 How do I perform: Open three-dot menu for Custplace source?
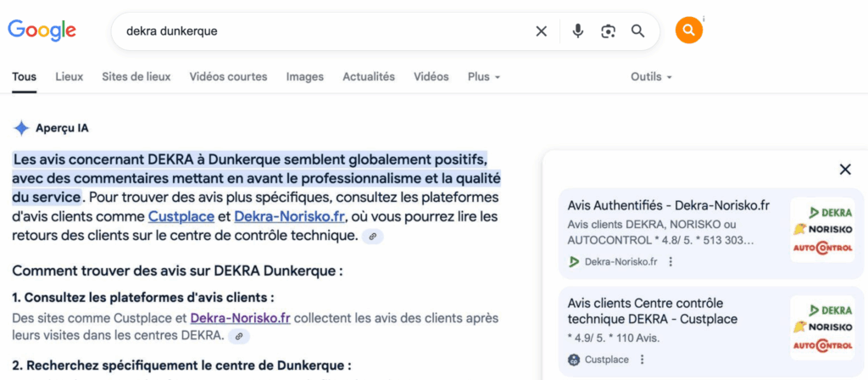[x=642, y=360]
